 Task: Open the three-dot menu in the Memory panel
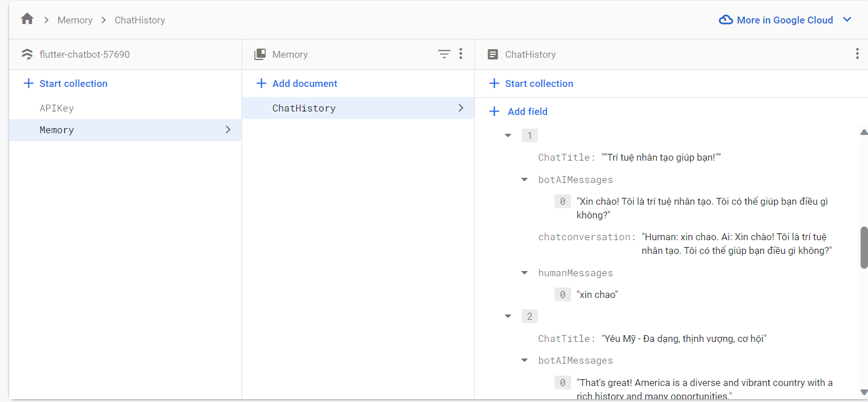point(461,54)
